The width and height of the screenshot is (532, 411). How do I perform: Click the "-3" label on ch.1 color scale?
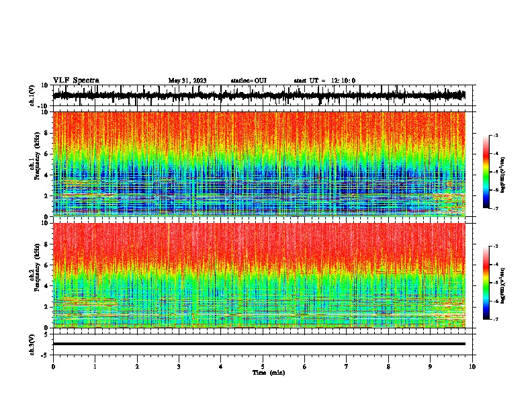pyautogui.click(x=496, y=136)
